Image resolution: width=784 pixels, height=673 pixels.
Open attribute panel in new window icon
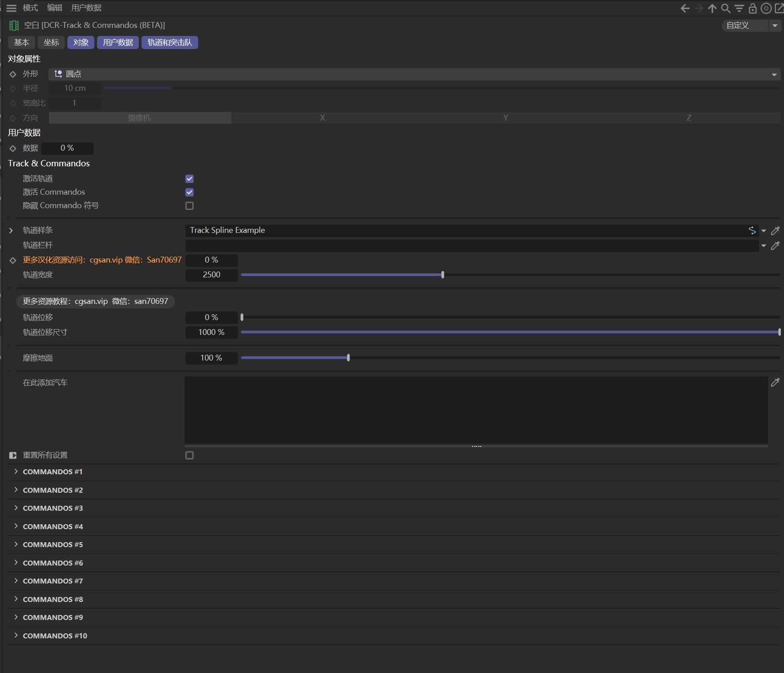pyautogui.click(x=779, y=8)
